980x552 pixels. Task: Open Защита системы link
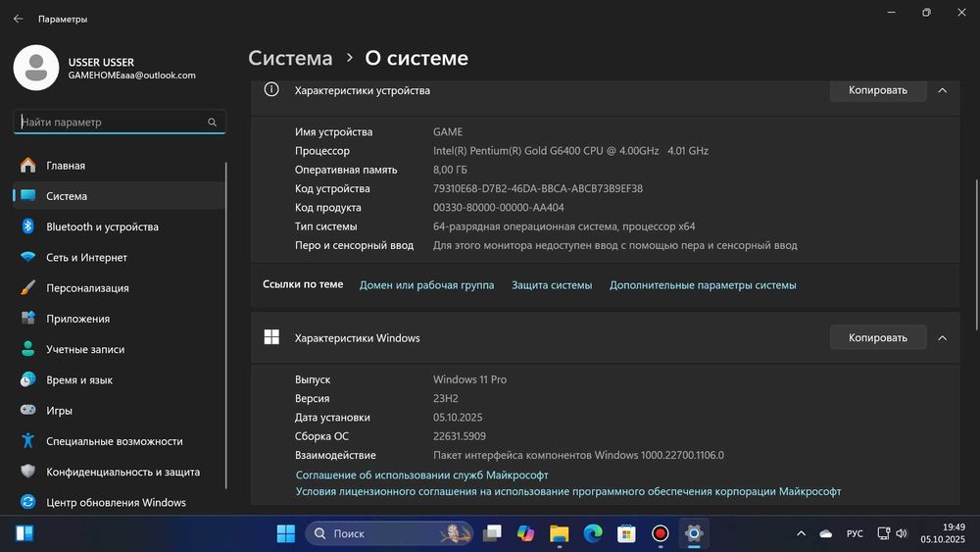click(x=552, y=285)
